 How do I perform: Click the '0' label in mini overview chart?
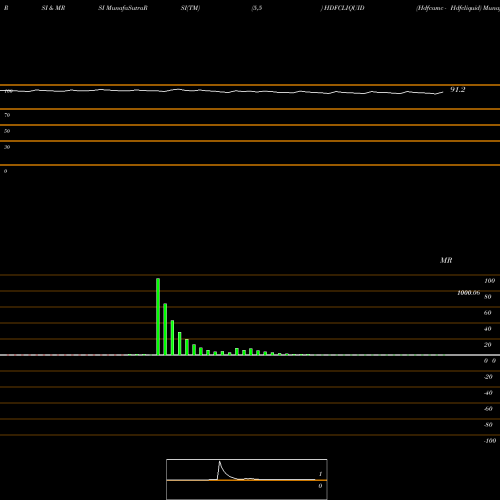[320, 486]
